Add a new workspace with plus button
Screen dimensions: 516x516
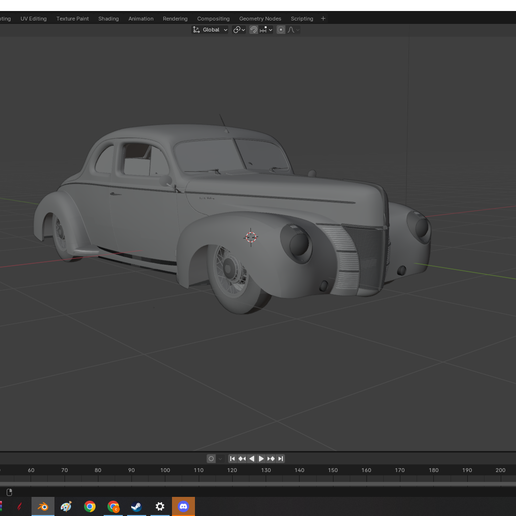point(323,19)
